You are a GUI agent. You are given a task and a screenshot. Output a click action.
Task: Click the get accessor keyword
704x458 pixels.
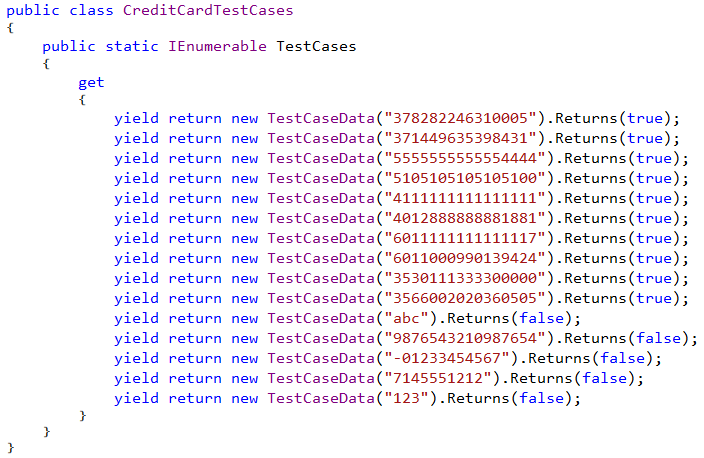[91, 83]
